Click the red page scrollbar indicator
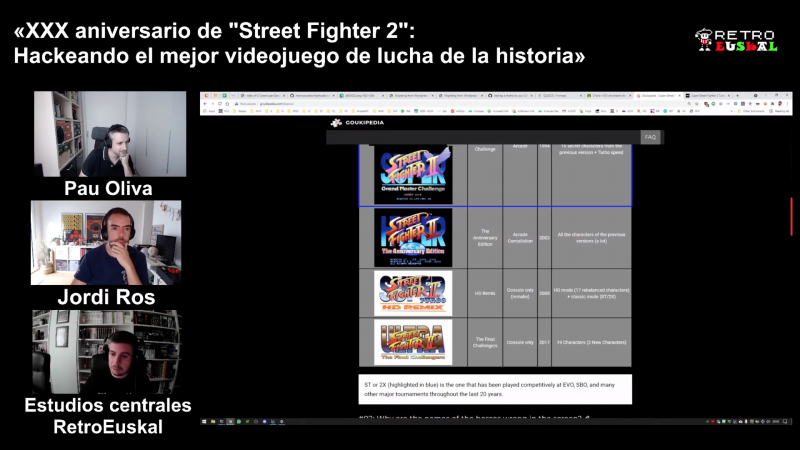The width and height of the screenshot is (800, 450). 791,217
